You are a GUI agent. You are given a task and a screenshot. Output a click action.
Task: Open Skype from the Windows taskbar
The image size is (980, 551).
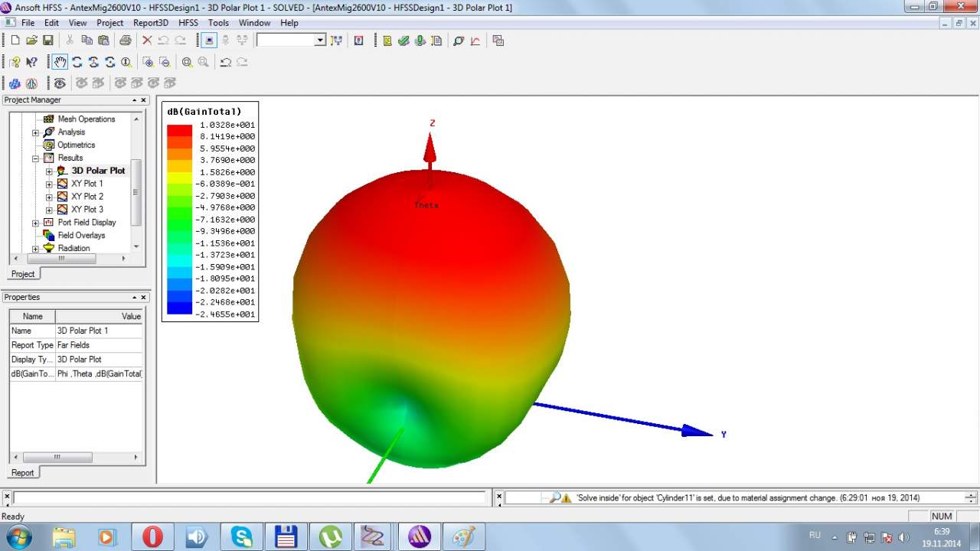point(241,536)
